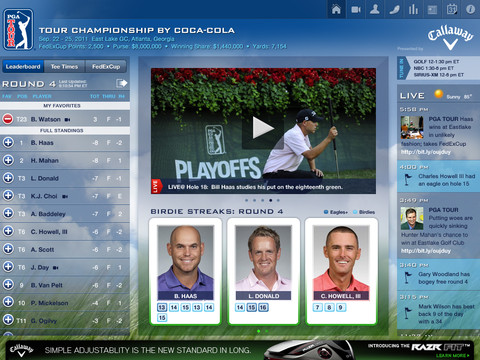Click the PGA Tour logo
The height and width of the screenshot is (360, 480).
click(x=18, y=29)
